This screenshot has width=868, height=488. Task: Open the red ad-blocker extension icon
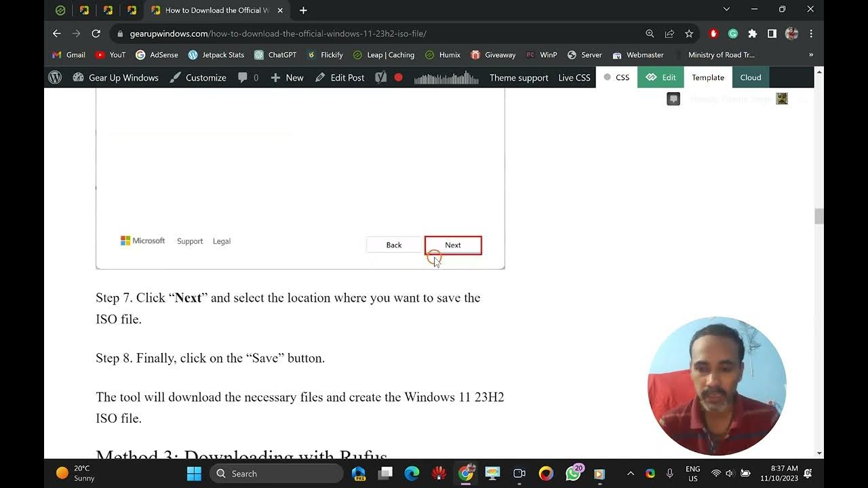coord(713,33)
